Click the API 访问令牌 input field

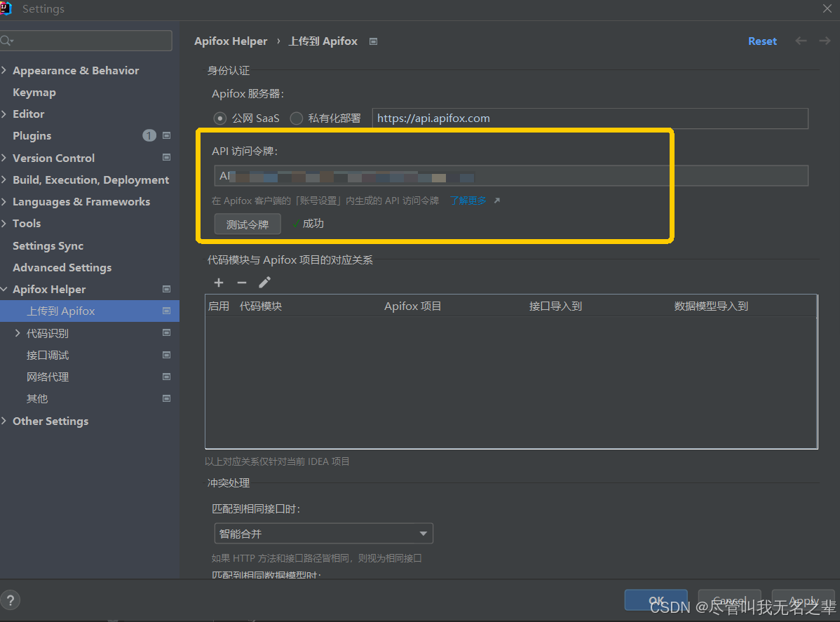pyautogui.click(x=511, y=176)
